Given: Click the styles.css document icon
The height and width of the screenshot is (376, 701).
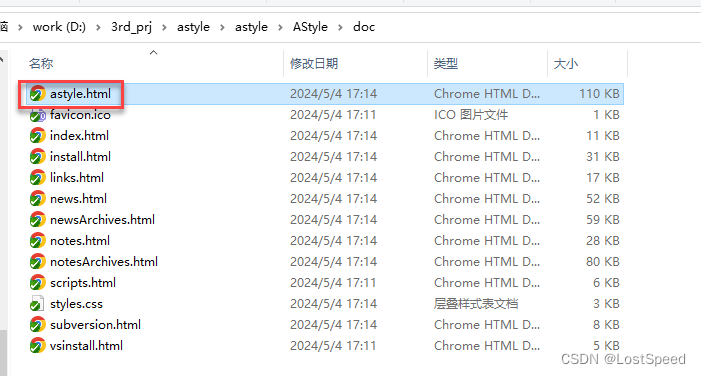Looking at the screenshot, I should click(x=38, y=304).
